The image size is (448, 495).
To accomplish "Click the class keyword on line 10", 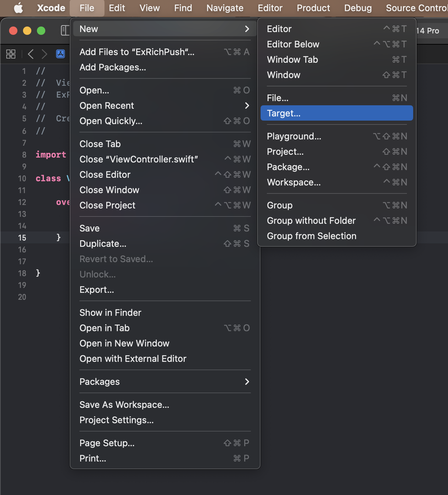I will 48,178.
